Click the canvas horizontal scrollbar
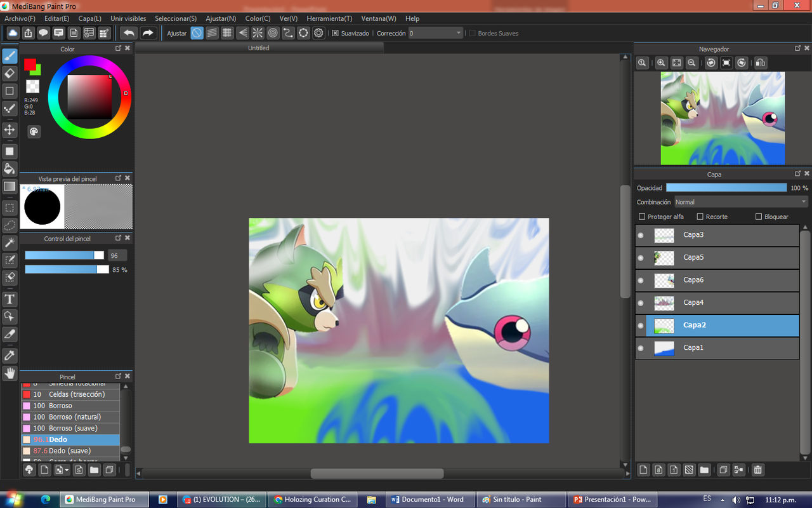Screen dimensions: 812x508 377,474
